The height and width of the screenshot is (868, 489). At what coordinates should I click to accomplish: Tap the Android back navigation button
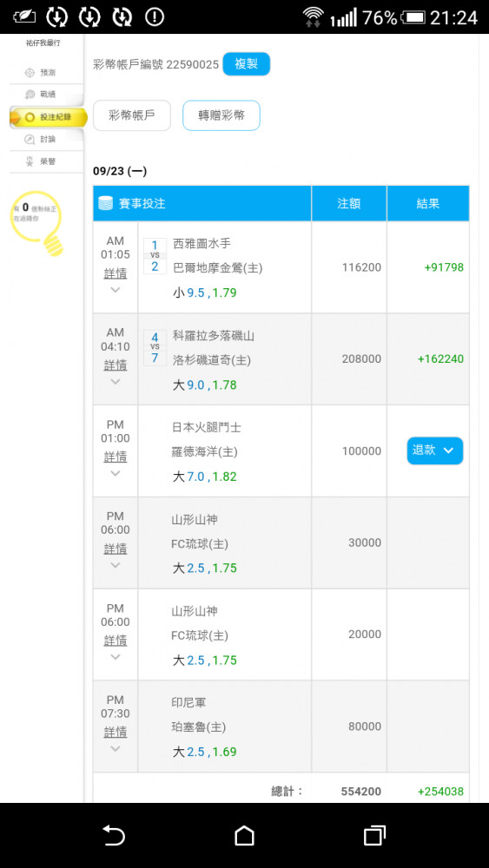click(114, 835)
